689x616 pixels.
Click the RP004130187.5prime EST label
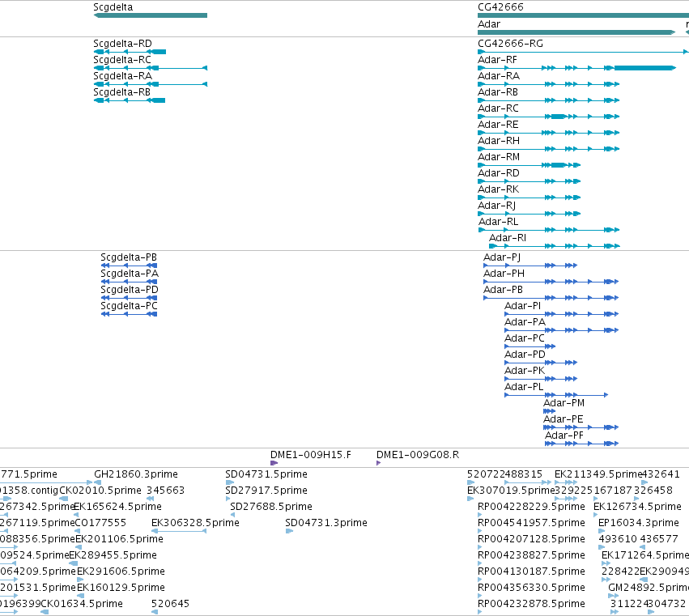pyautogui.click(x=531, y=572)
